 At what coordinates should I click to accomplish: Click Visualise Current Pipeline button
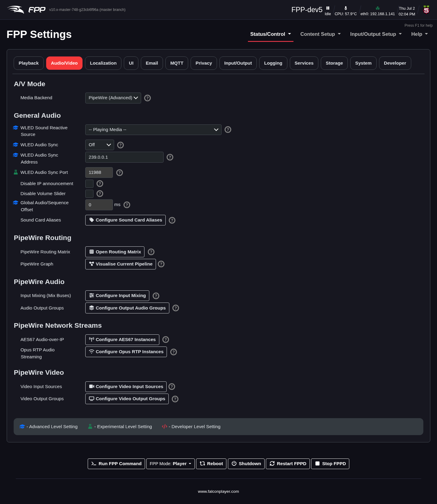[120, 264]
